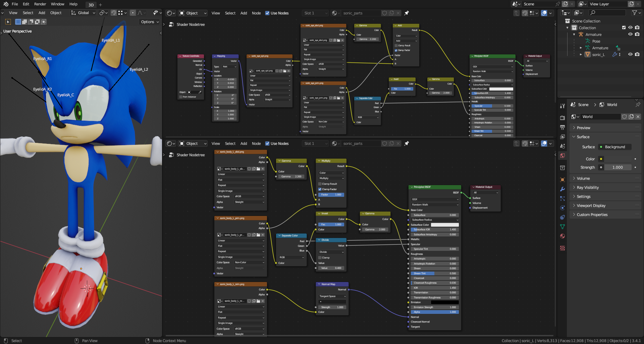Open Object shader type dropdown in lower editor
Image resolution: width=644 pixels, height=344 pixels.
point(193,144)
